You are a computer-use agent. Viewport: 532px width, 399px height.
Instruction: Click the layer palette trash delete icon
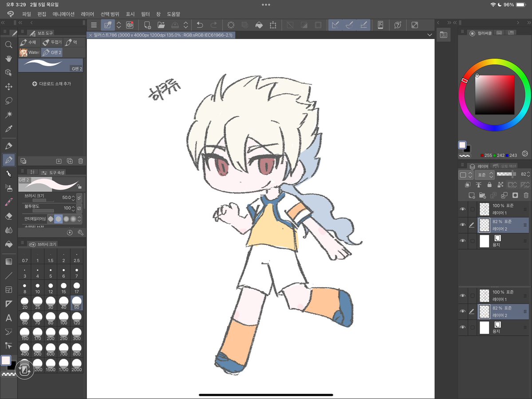526,195
